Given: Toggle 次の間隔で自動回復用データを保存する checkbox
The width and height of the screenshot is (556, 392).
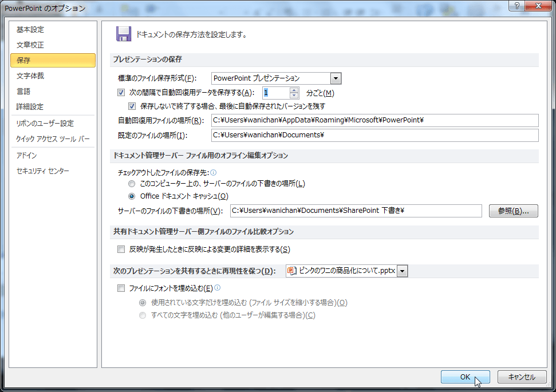Looking at the screenshot, I should tap(121, 93).
